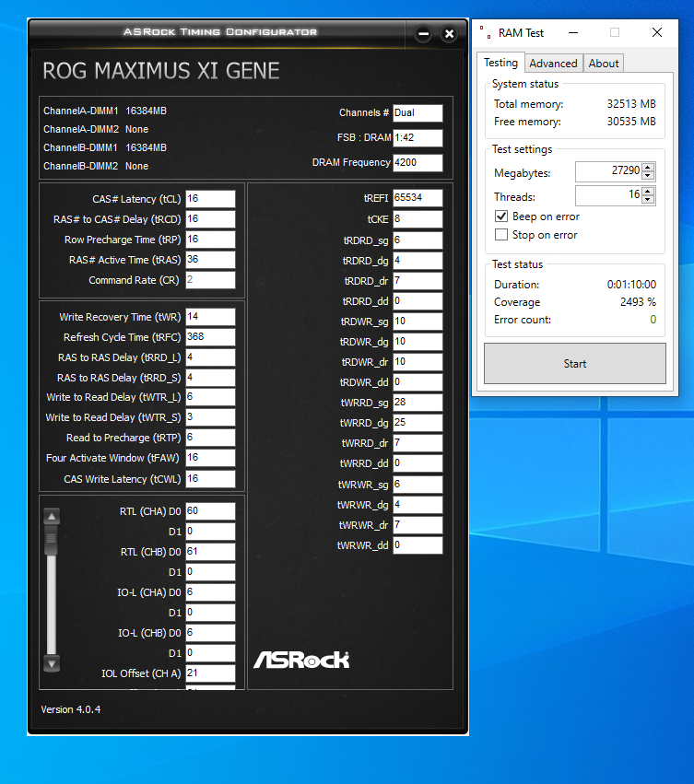This screenshot has width=694, height=784.
Task: Click the tRDRD_sg value field
Action: (x=418, y=240)
